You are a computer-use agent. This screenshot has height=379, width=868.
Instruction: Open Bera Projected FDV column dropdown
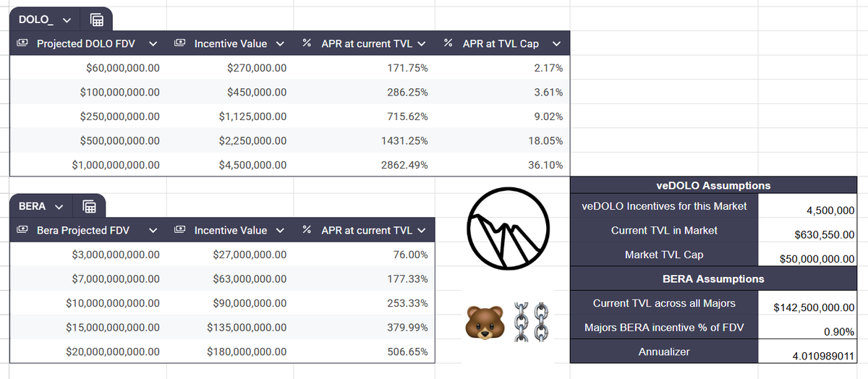coord(153,231)
